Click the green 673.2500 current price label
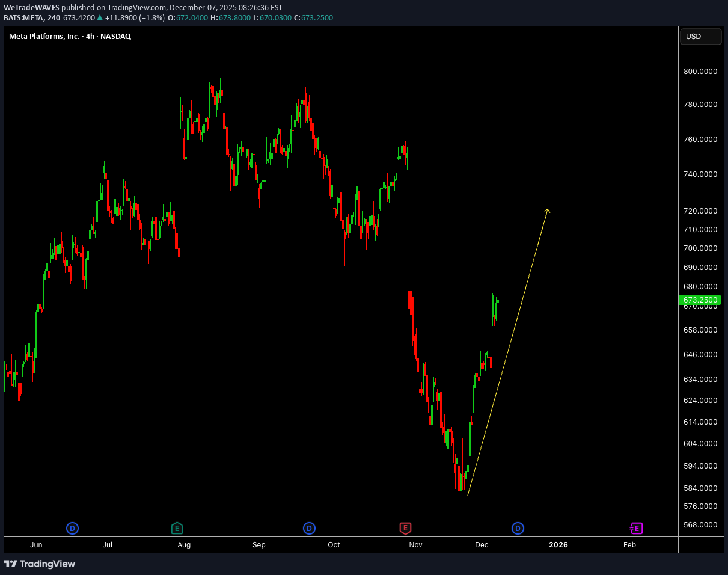 tap(700, 300)
